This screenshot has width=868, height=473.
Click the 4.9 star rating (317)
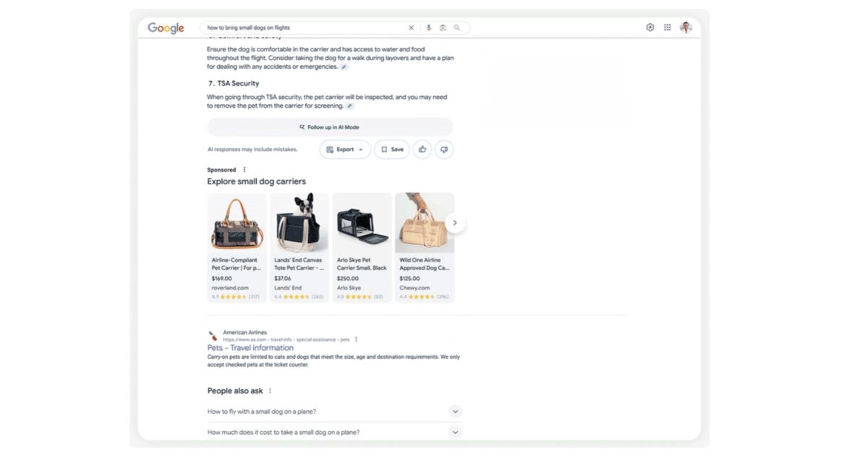236,297
